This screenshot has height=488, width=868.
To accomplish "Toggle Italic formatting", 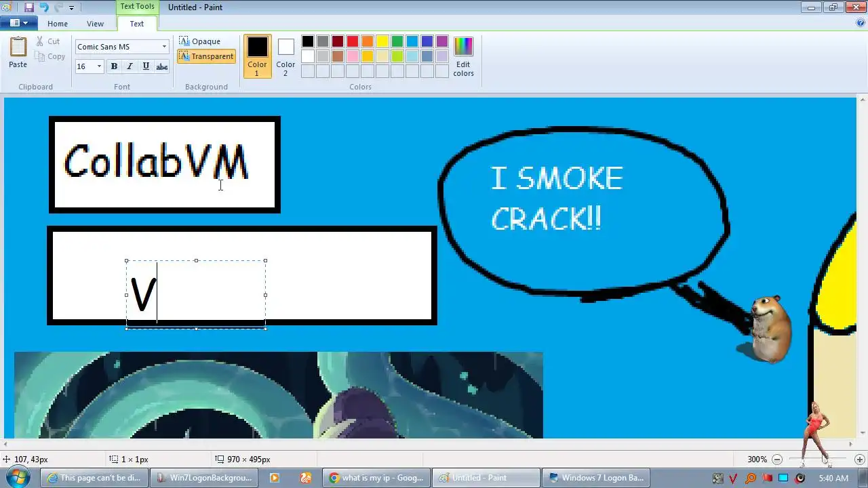I will [x=130, y=66].
